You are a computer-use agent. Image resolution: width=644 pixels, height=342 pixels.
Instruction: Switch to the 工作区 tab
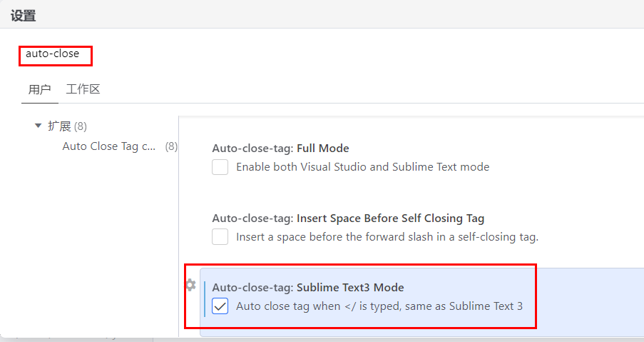83,89
